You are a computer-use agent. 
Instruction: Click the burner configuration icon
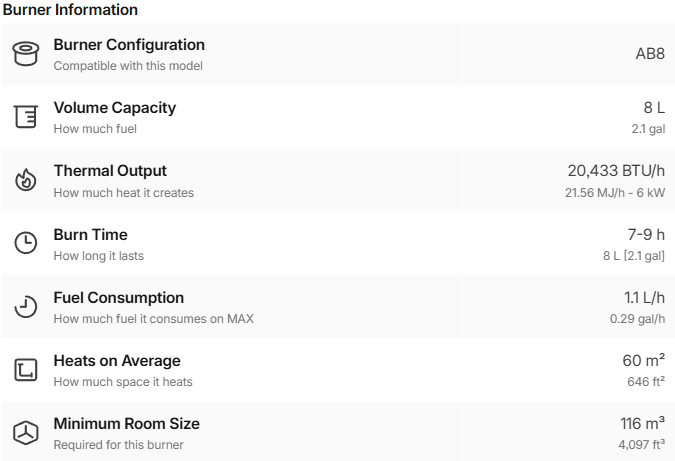pos(25,54)
